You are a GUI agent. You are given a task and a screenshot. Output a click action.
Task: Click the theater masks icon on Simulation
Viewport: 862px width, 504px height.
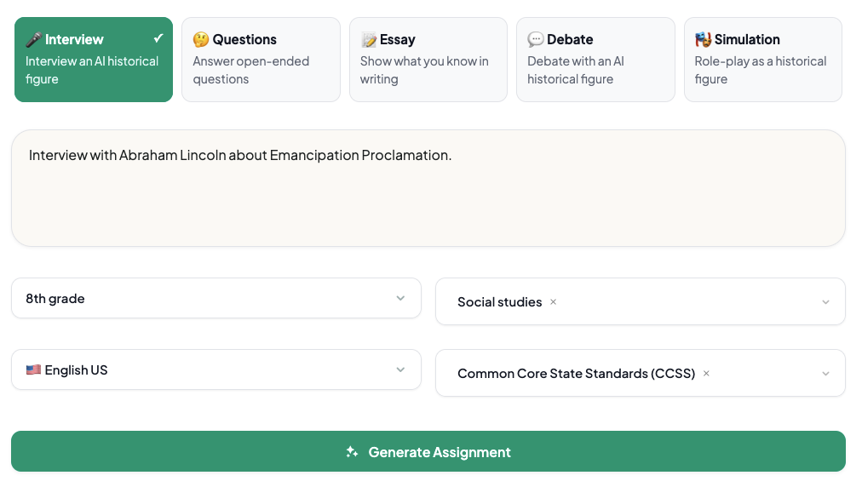click(704, 40)
